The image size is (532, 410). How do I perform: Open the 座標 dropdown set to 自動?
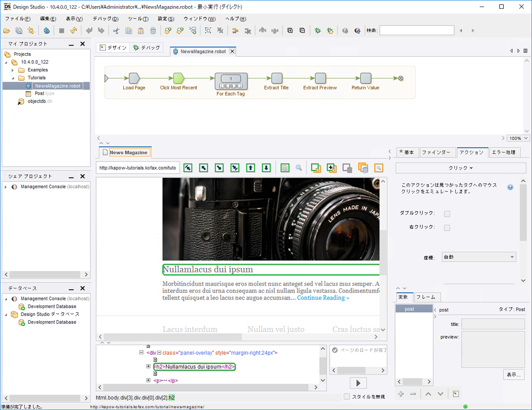tap(479, 257)
